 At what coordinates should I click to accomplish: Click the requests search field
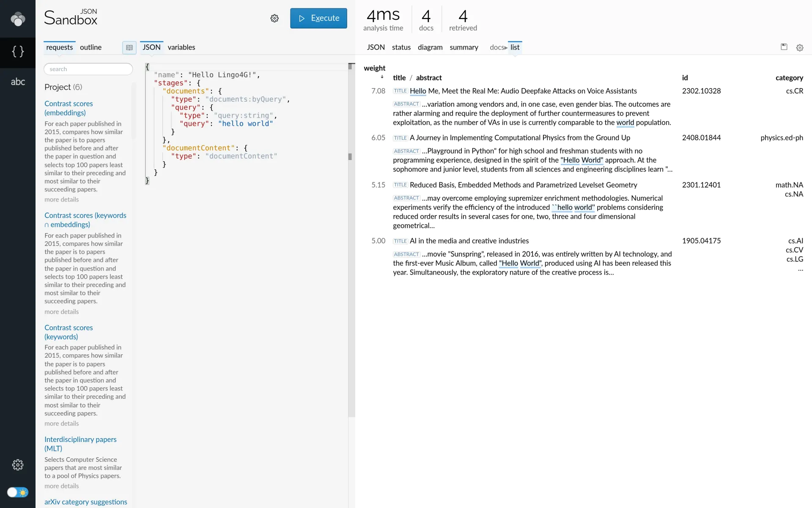tap(88, 69)
